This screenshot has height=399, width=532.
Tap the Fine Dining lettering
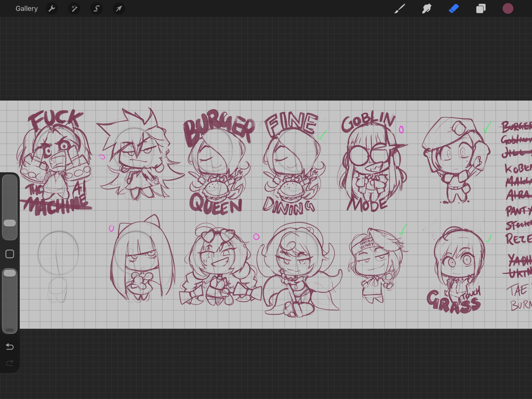tap(291, 124)
